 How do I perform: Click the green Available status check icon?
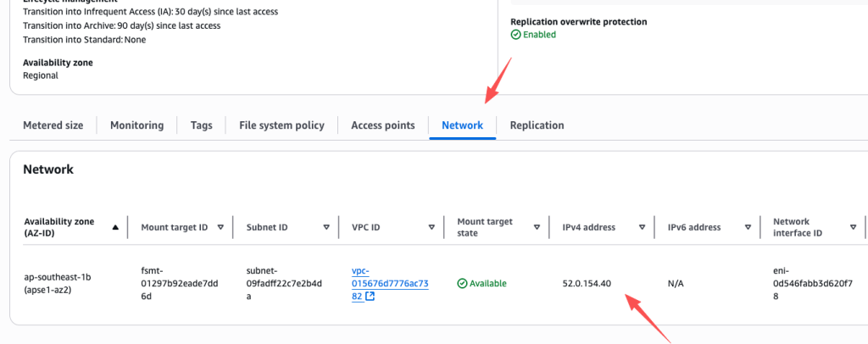tap(462, 284)
